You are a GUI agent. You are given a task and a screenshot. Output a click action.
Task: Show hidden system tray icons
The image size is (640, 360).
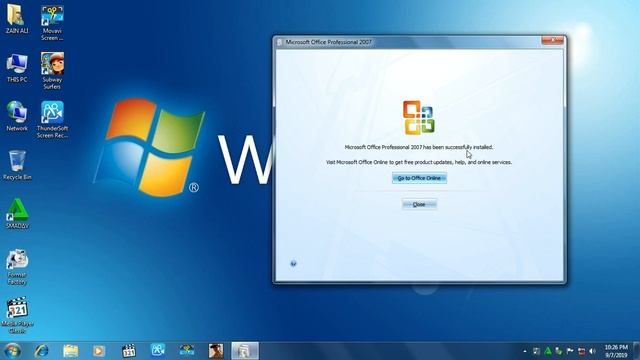[525, 351]
